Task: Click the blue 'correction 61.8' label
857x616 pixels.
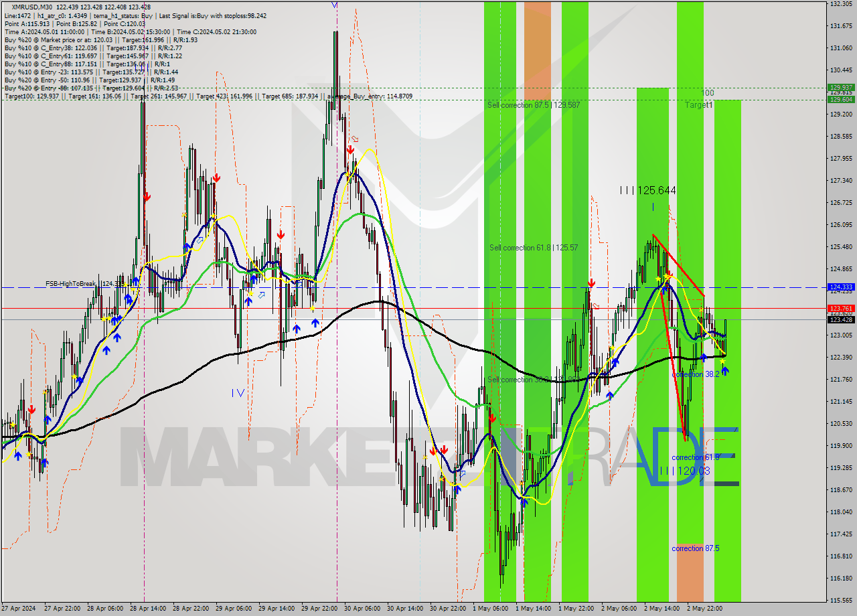Action: point(696,457)
